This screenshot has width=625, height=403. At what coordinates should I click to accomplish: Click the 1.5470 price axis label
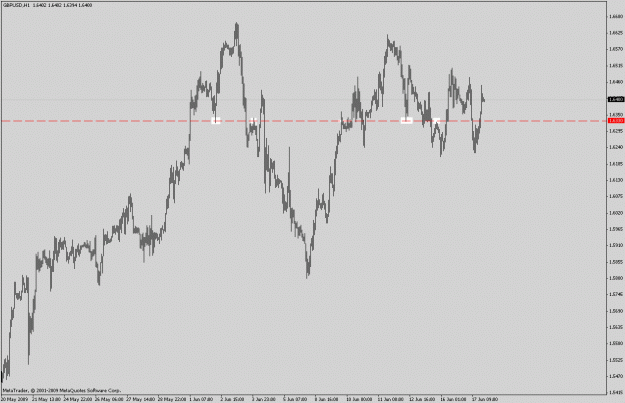click(x=616, y=376)
